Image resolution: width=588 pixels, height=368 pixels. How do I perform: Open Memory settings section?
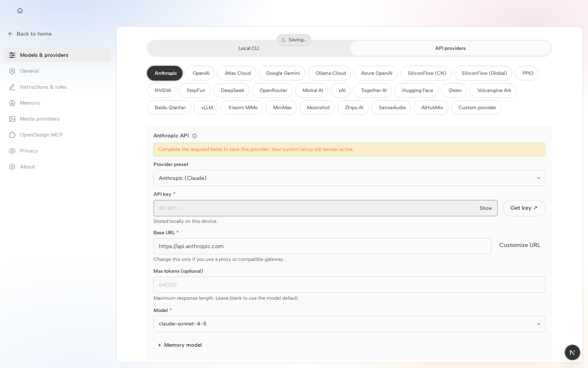58,103
